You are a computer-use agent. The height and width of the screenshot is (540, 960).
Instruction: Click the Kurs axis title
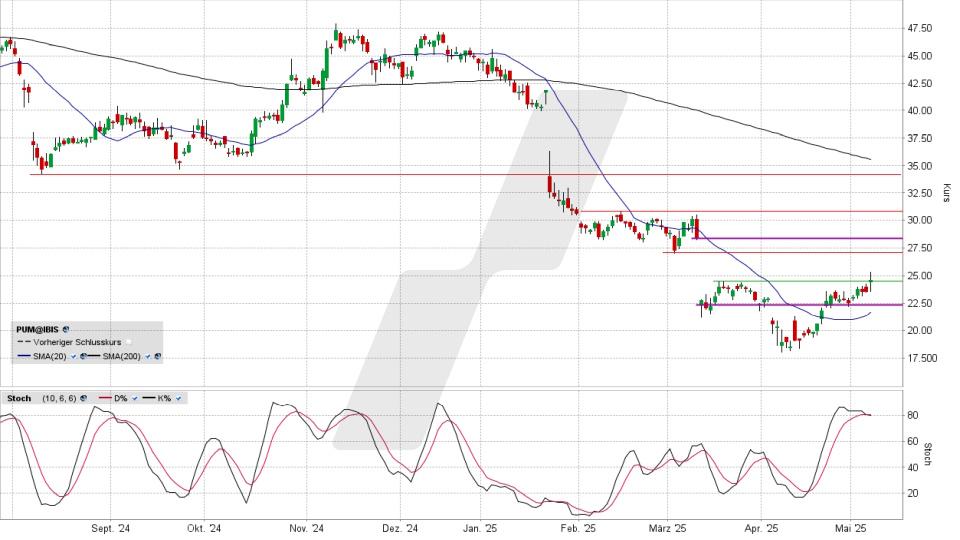click(946, 193)
